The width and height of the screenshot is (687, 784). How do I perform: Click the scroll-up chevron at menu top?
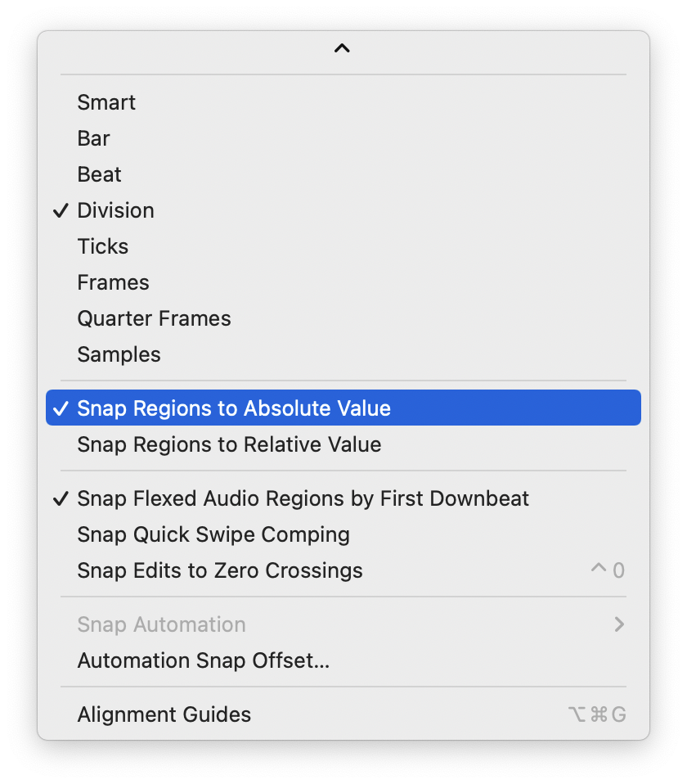pos(342,49)
